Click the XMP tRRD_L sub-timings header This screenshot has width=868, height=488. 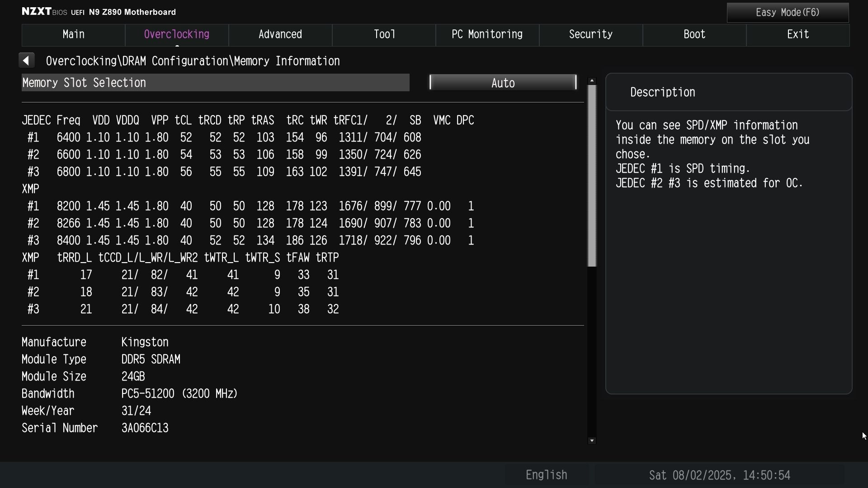pos(180,258)
